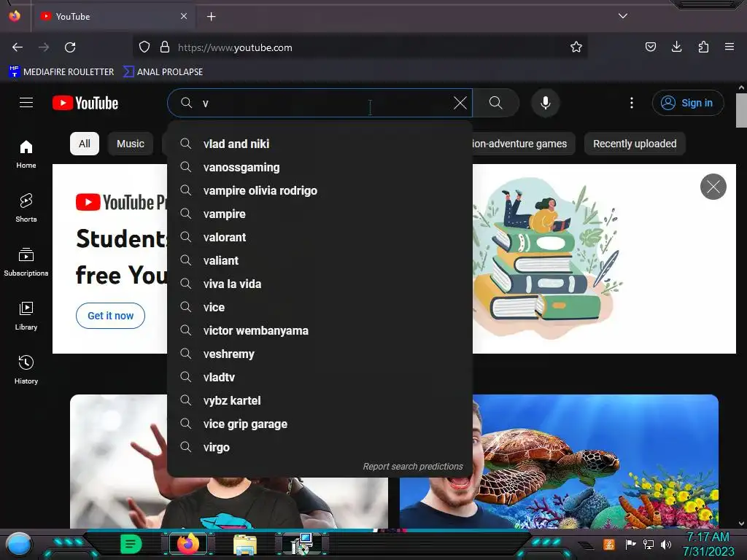This screenshot has height=560, width=747.
Task: Choose suggestion 'vice grip garage'
Action: [320, 424]
